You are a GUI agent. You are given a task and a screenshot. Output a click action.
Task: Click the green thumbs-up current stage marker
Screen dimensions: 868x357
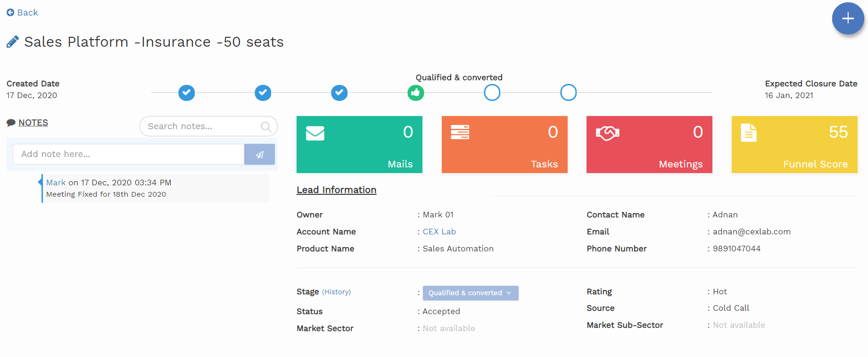[x=416, y=92]
